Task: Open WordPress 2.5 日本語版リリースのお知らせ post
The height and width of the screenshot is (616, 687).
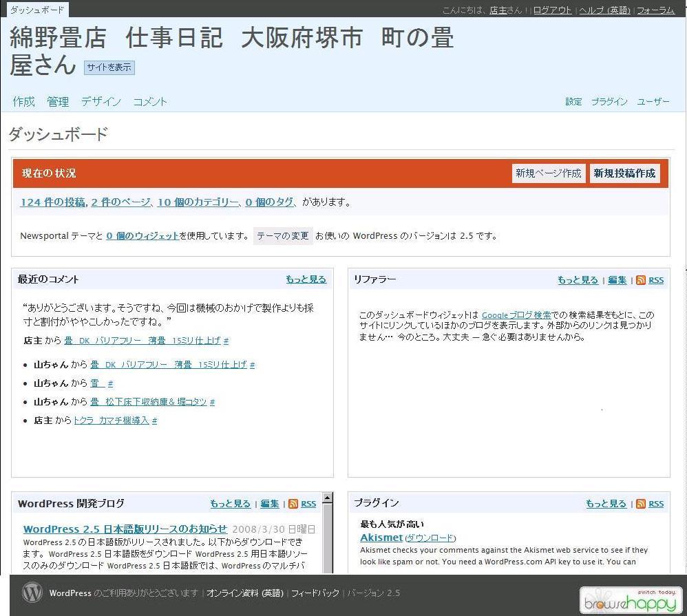Action: pos(125,529)
